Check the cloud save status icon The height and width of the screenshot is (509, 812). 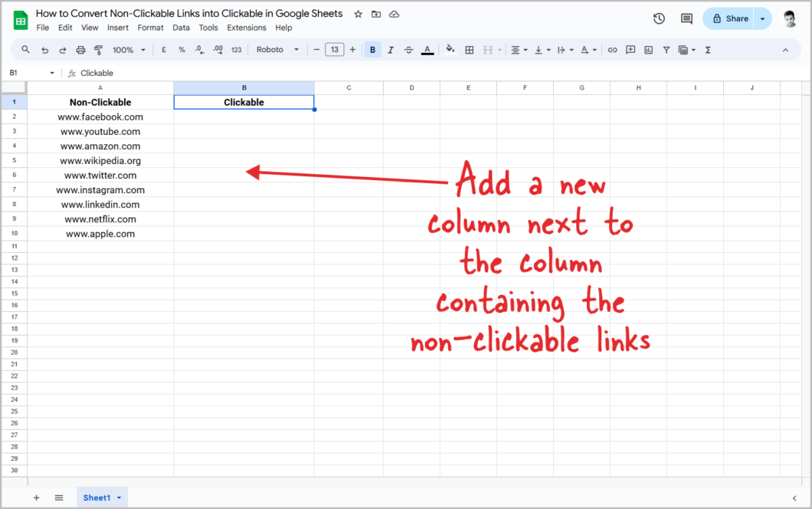click(394, 14)
